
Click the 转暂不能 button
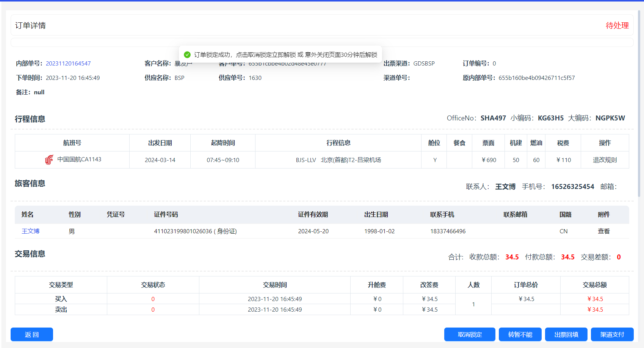tap(520, 334)
